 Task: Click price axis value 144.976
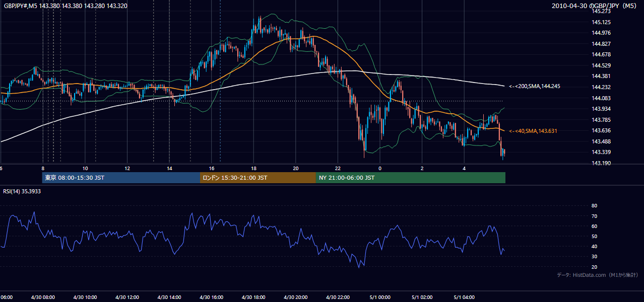coord(602,33)
